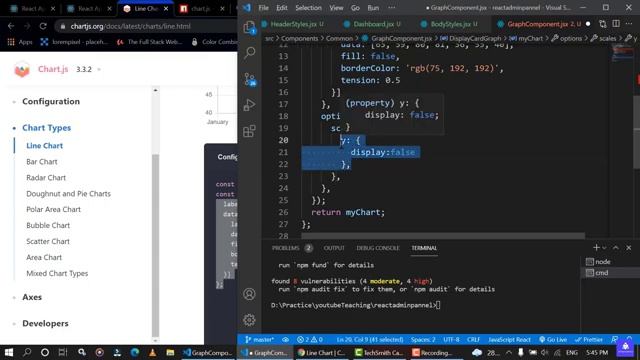Open the Edit menu

click(x=282, y=8)
